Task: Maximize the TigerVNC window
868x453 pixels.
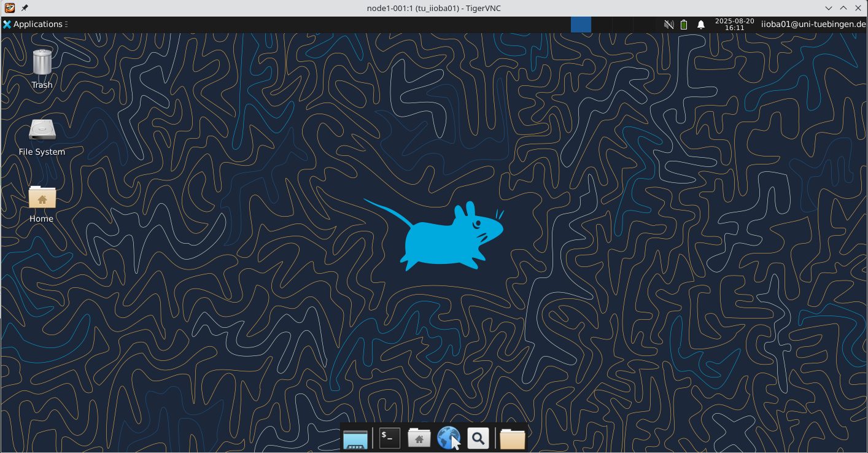Action: click(843, 8)
